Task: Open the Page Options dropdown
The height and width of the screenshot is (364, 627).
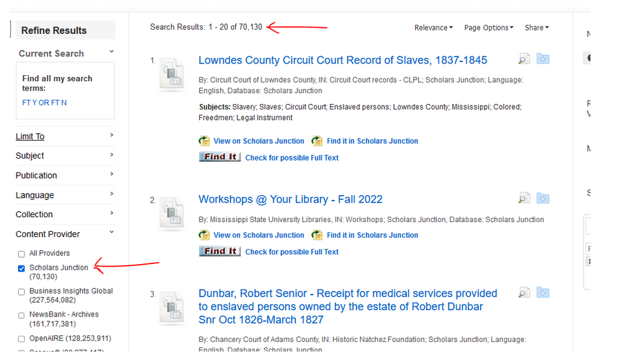Action: coord(488,28)
